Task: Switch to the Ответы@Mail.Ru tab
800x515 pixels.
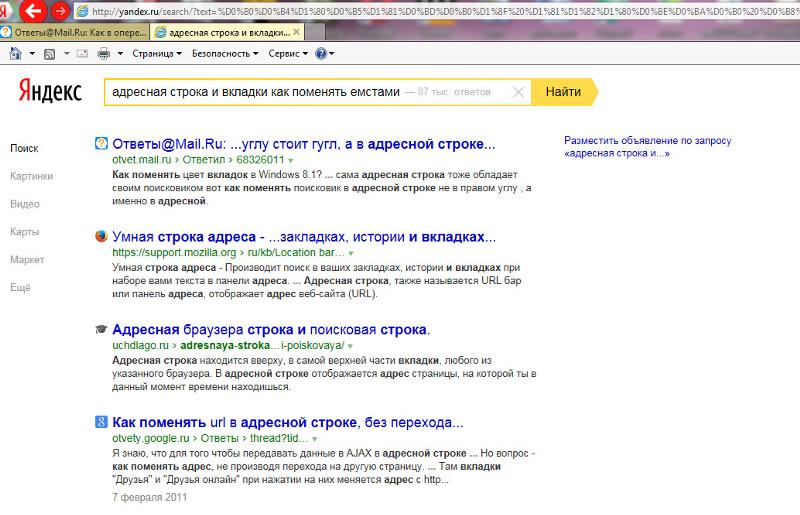Action: [x=74, y=32]
